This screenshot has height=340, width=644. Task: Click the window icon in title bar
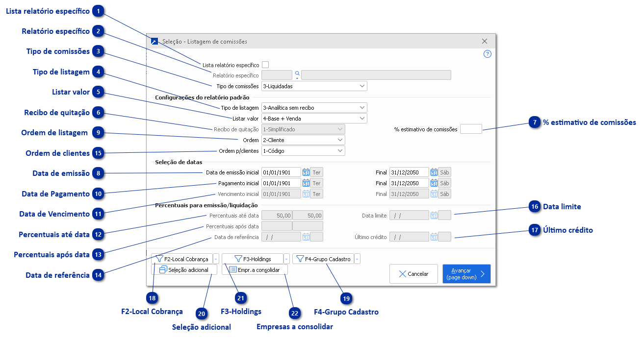tap(155, 42)
